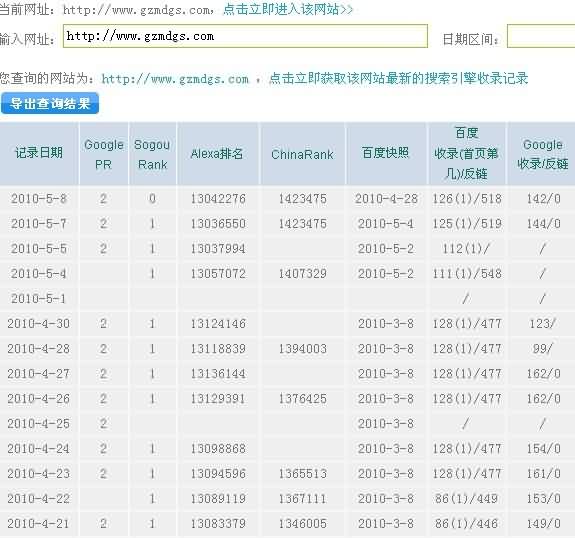Select the date cell 2010-4-24
This screenshot has height=538, width=575.
[x=39, y=449]
